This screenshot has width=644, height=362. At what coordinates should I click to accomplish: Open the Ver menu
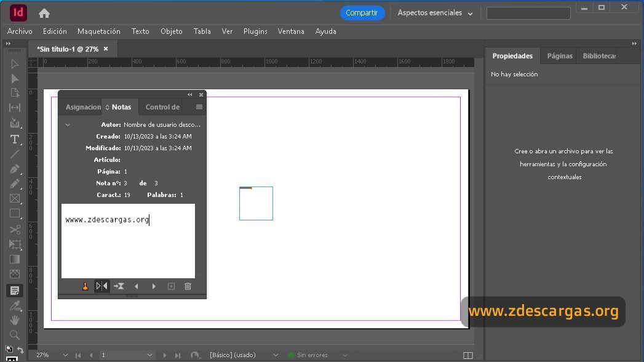point(227,31)
